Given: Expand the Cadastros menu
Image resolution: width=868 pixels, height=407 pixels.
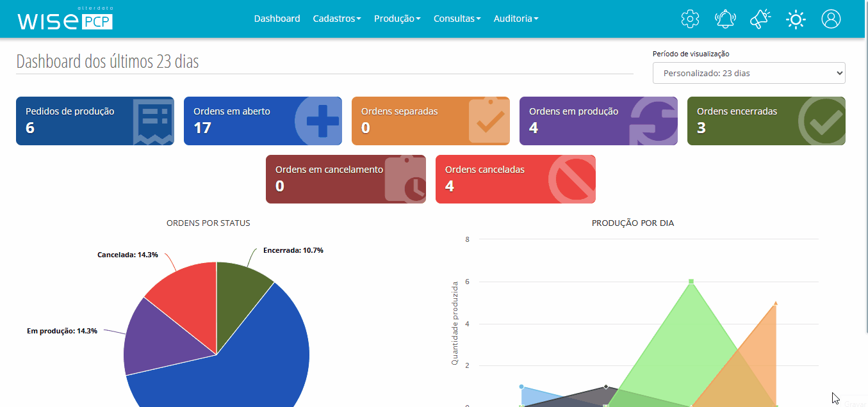Looking at the screenshot, I should pos(337,19).
